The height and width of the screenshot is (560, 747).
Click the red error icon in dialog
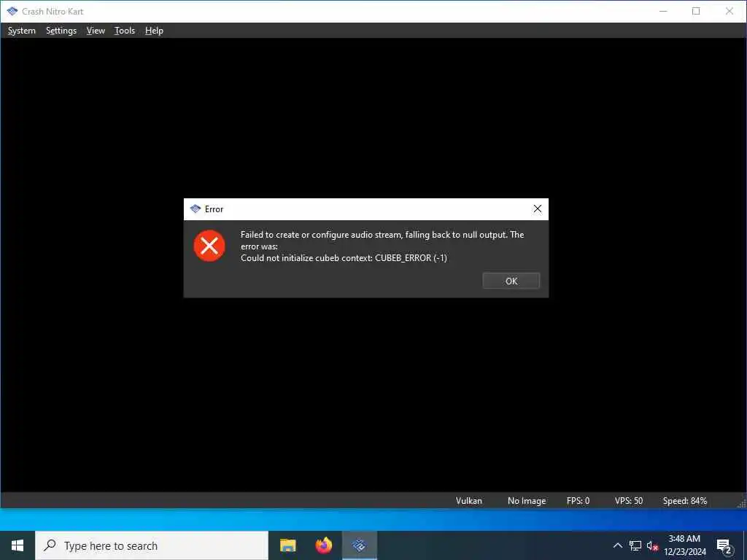pos(209,246)
